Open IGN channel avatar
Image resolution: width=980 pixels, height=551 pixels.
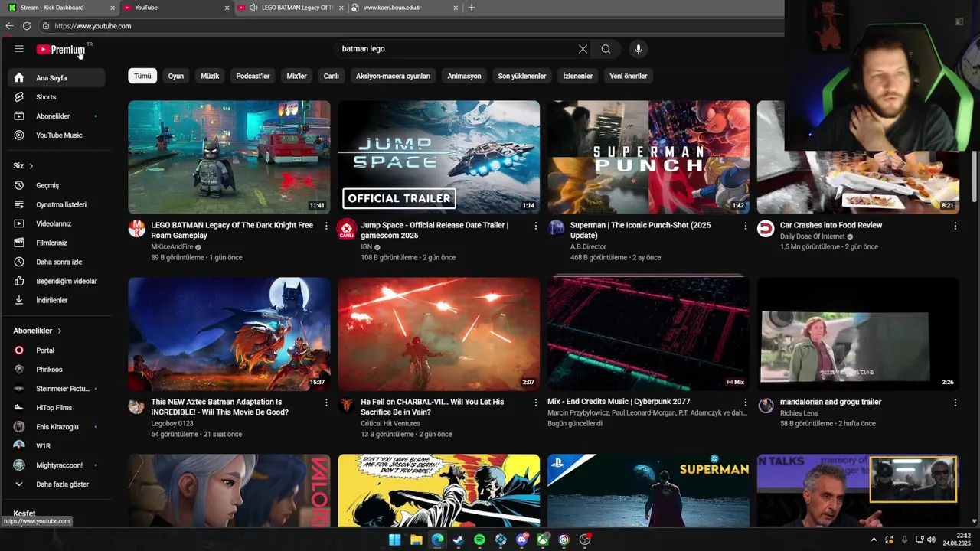(x=346, y=229)
